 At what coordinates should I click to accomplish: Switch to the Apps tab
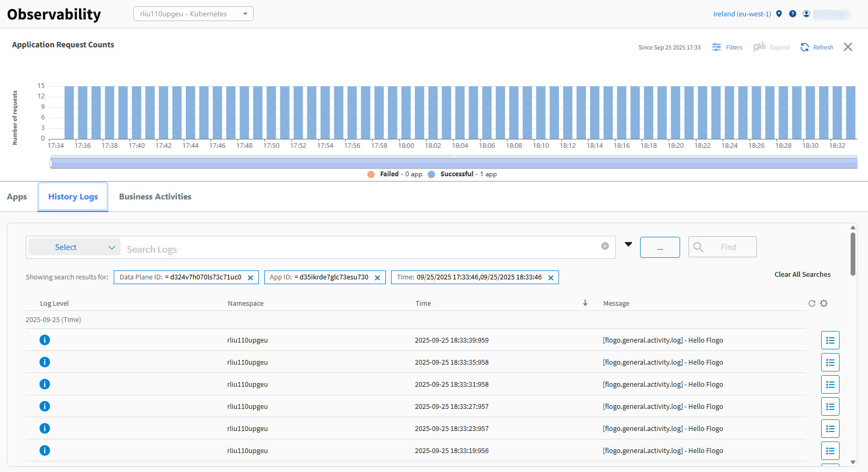point(17,197)
